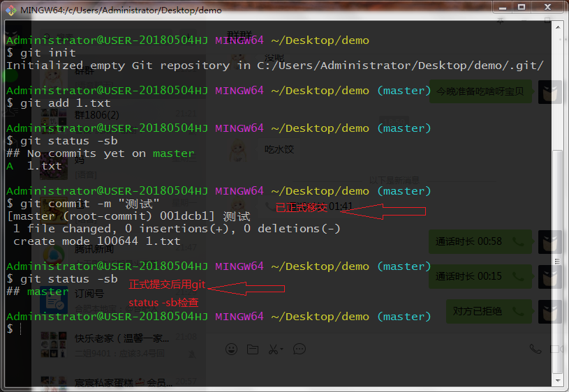Click the '## No commits yet on master' line

click(101, 153)
